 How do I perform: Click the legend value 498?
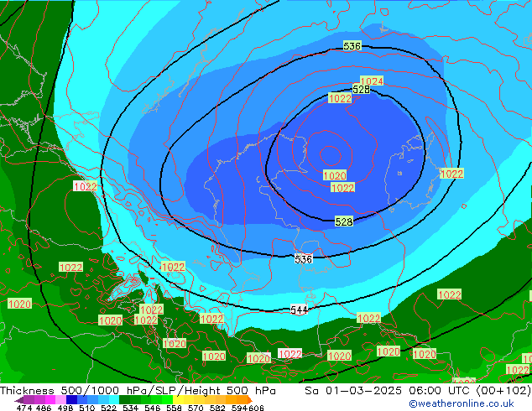point(65,408)
